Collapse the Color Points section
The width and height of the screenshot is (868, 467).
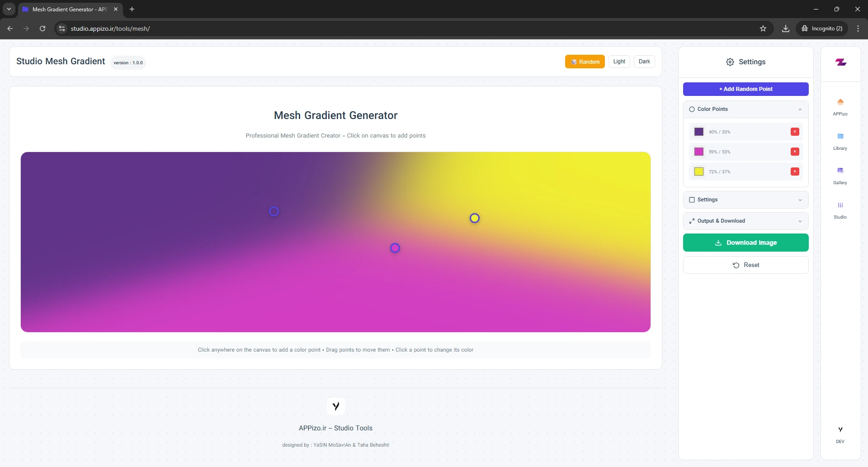(746, 109)
